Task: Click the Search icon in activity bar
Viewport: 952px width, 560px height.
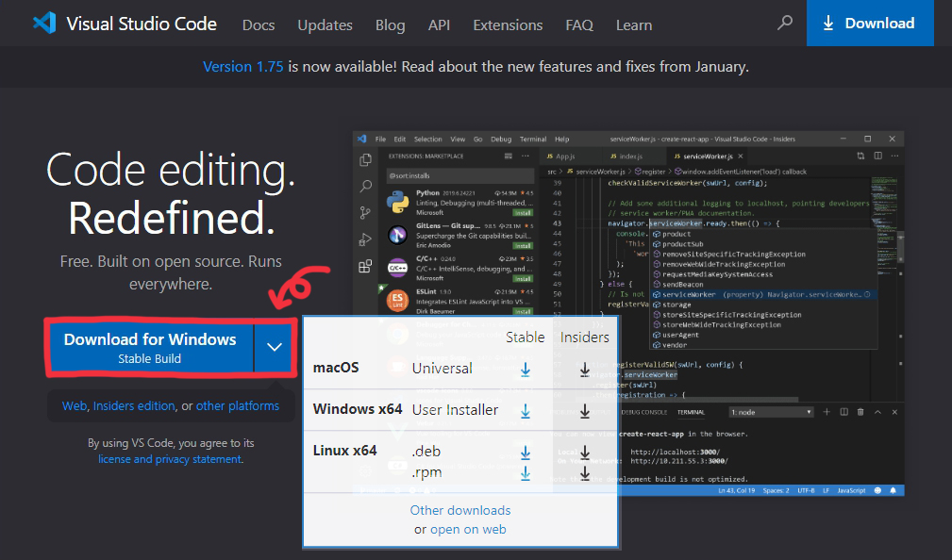Action: pyautogui.click(x=365, y=187)
